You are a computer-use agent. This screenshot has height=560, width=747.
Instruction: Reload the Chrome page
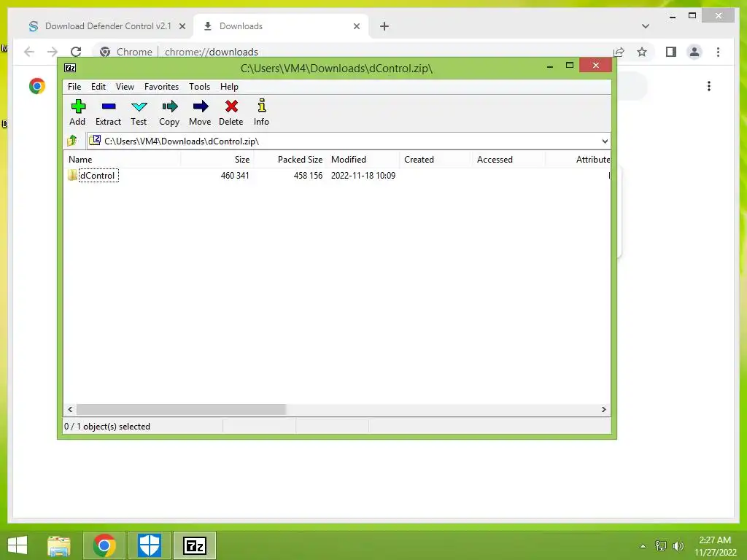point(76,52)
